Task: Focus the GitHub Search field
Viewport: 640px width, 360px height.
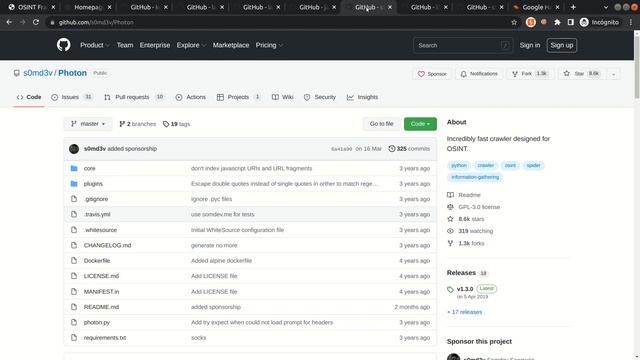Action: click(x=463, y=45)
